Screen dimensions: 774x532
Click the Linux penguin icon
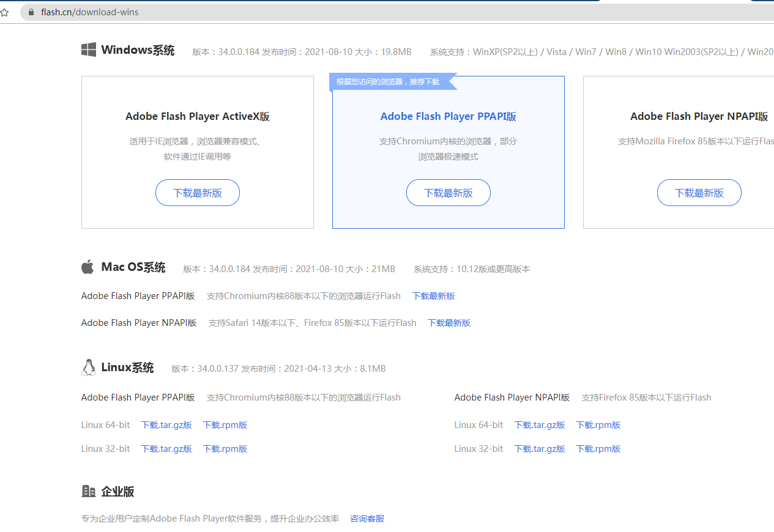point(89,367)
